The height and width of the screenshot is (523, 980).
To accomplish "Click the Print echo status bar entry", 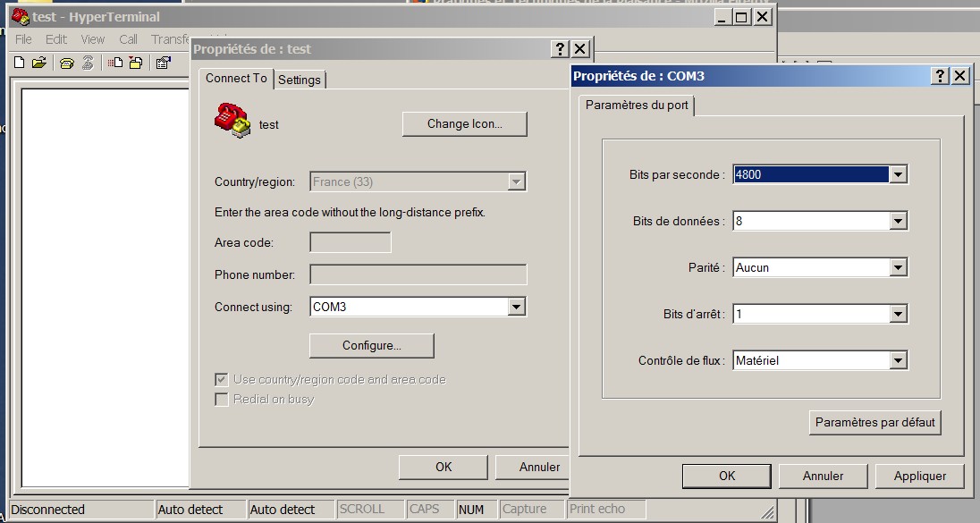I will [606, 510].
